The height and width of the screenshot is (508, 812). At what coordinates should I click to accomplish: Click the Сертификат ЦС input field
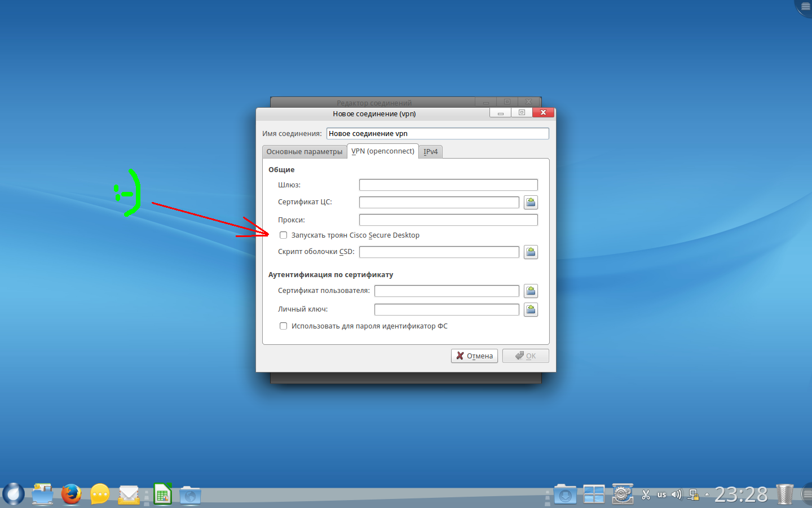point(439,202)
